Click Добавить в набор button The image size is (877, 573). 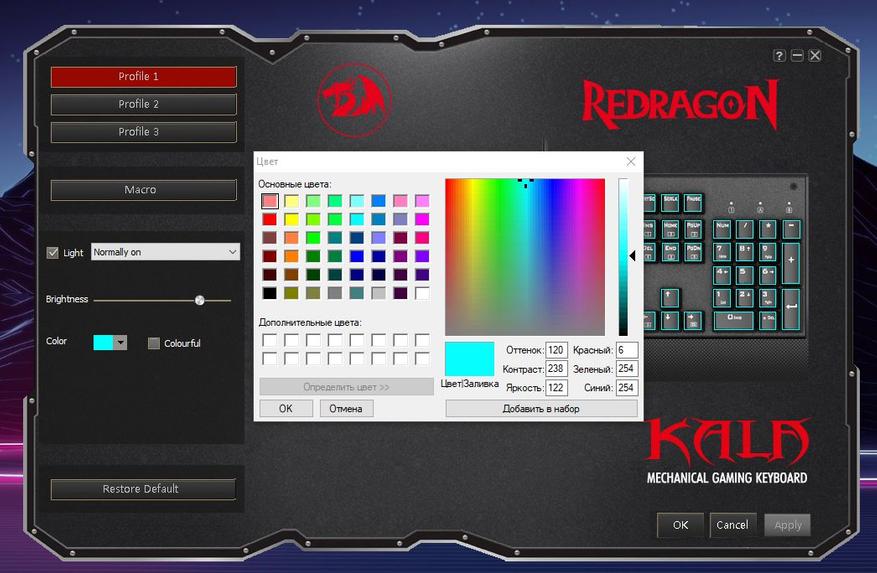tap(541, 408)
